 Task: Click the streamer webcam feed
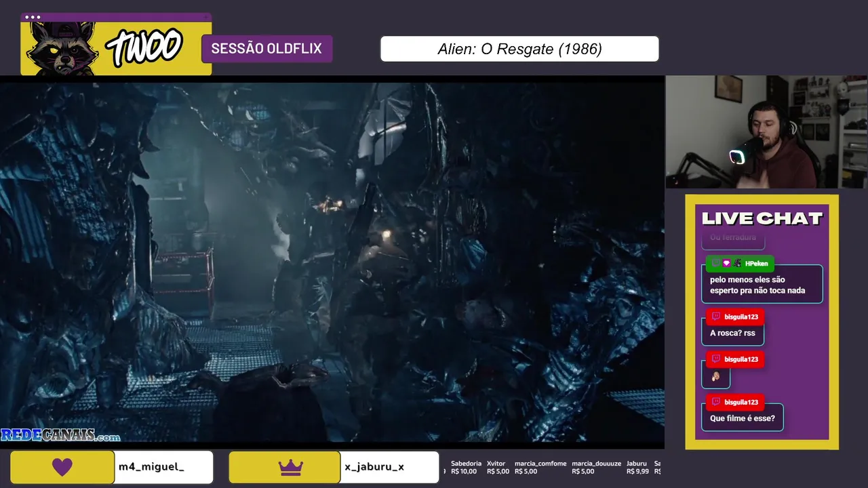click(x=766, y=131)
